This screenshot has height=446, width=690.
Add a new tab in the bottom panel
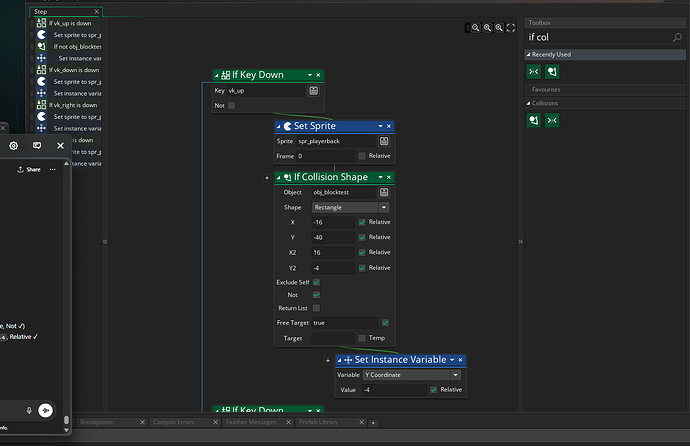373,423
